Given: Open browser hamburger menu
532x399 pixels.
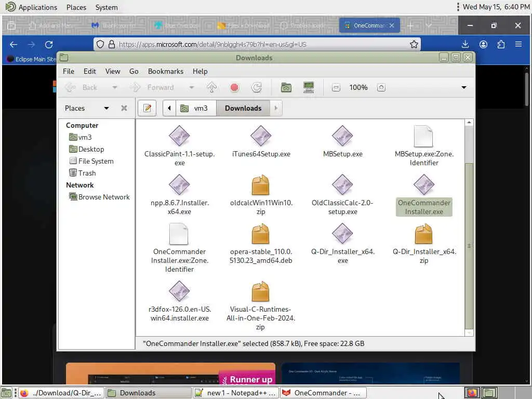Looking at the screenshot, I should 518,45.
